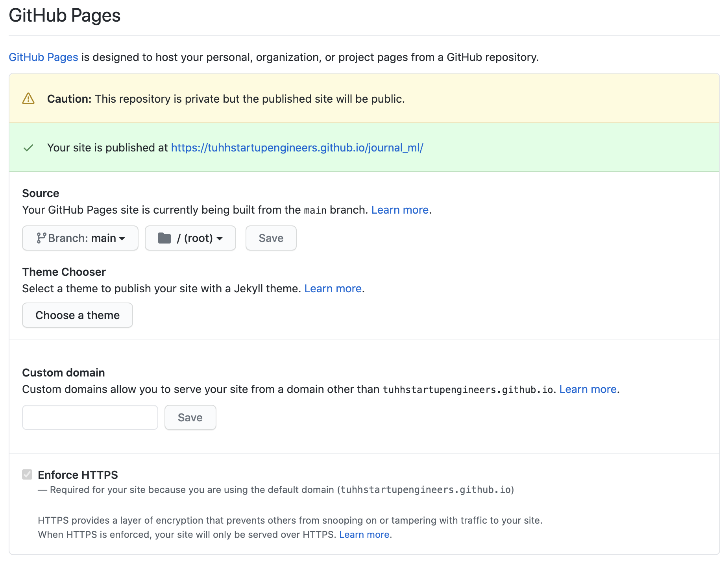
Task: Click the 'main' monospace text in Source description
Action: (315, 210)
